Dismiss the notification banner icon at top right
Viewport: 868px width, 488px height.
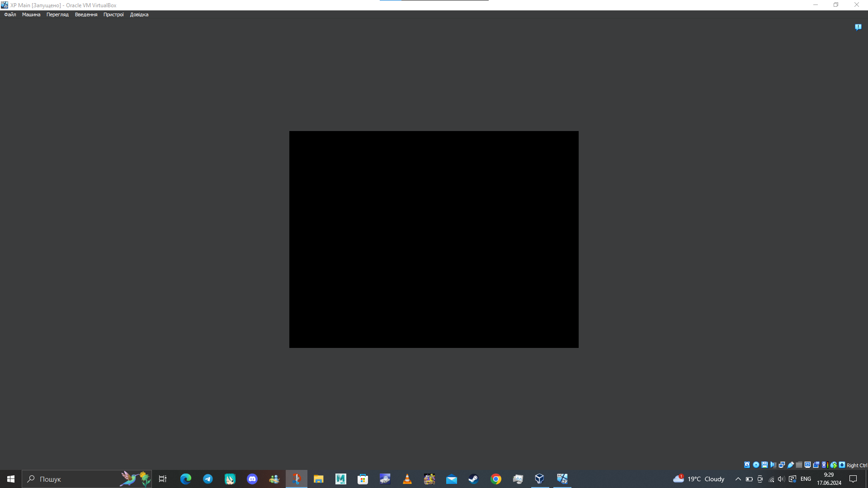coord(858,27)
